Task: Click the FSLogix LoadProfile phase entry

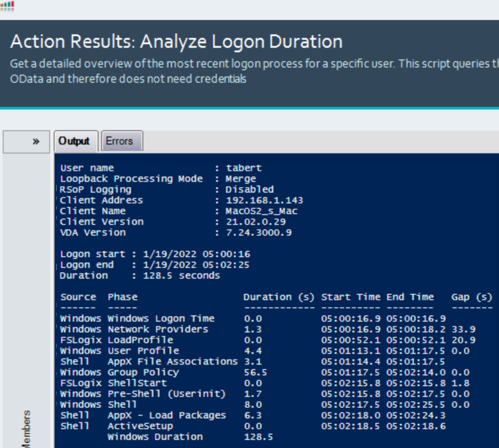Action: click(140, 340)
